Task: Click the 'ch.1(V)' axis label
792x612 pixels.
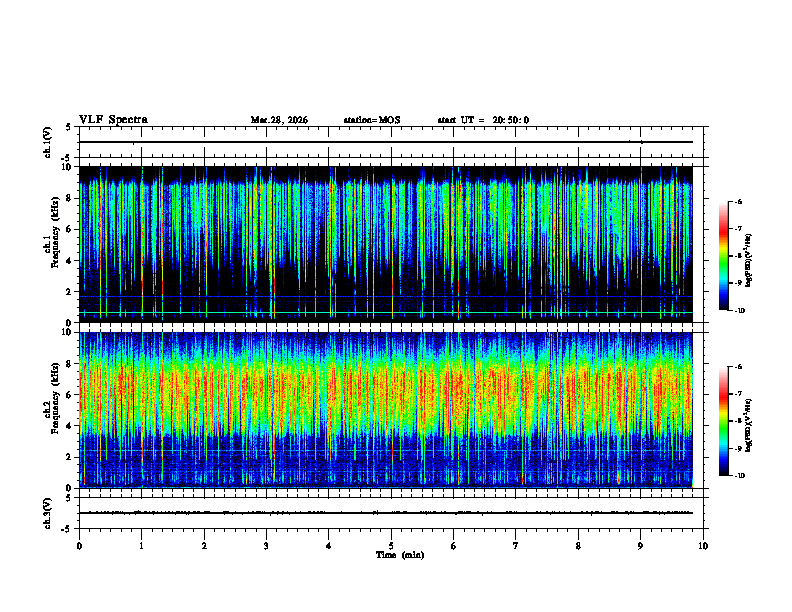Action: pos(48,142)
